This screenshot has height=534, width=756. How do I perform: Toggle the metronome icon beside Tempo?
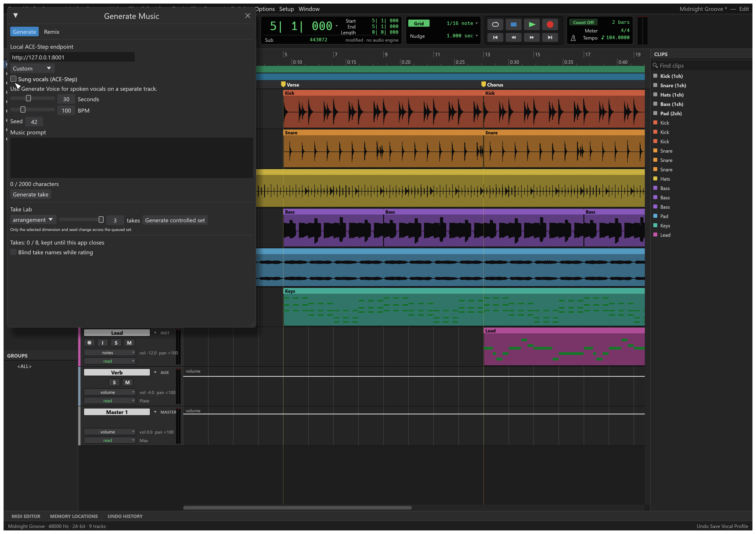point(573,38)
